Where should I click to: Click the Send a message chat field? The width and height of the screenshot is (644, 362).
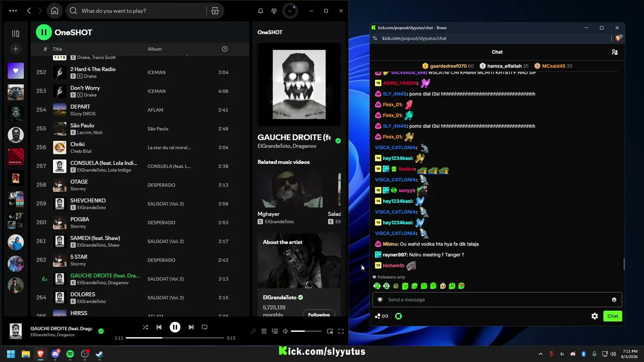[x=497, y=300]
